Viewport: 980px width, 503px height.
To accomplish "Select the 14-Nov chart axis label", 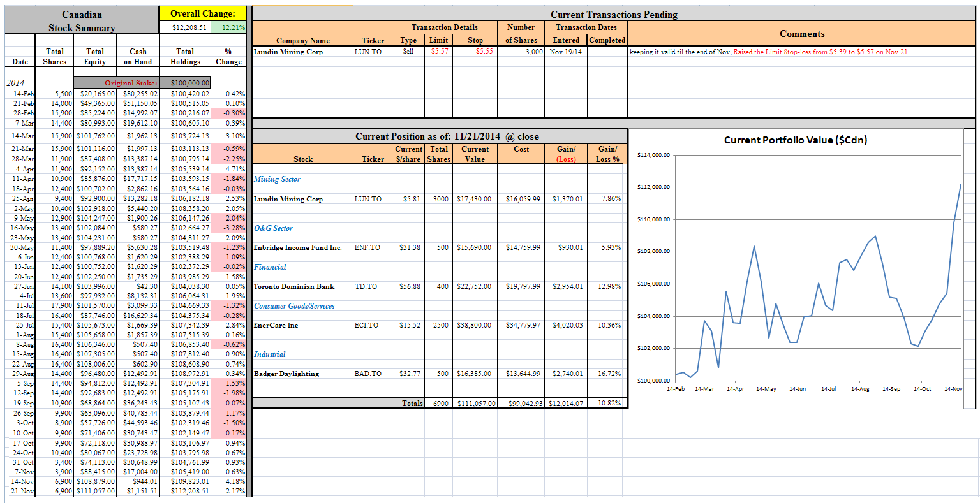I will click(953, 388).
